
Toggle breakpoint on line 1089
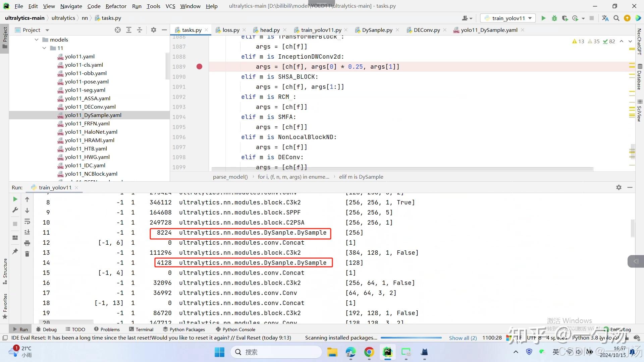199,67
